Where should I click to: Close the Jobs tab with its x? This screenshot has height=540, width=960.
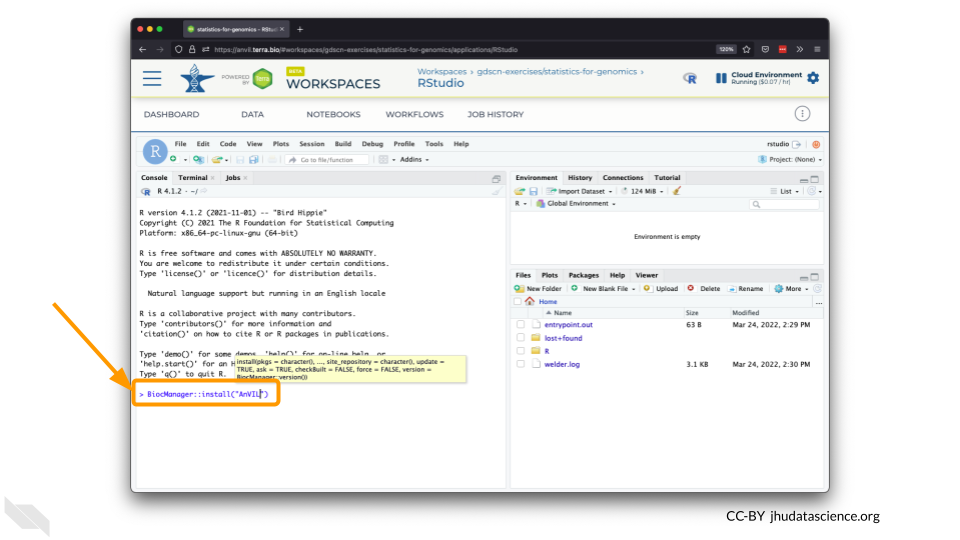pos(246,178)
